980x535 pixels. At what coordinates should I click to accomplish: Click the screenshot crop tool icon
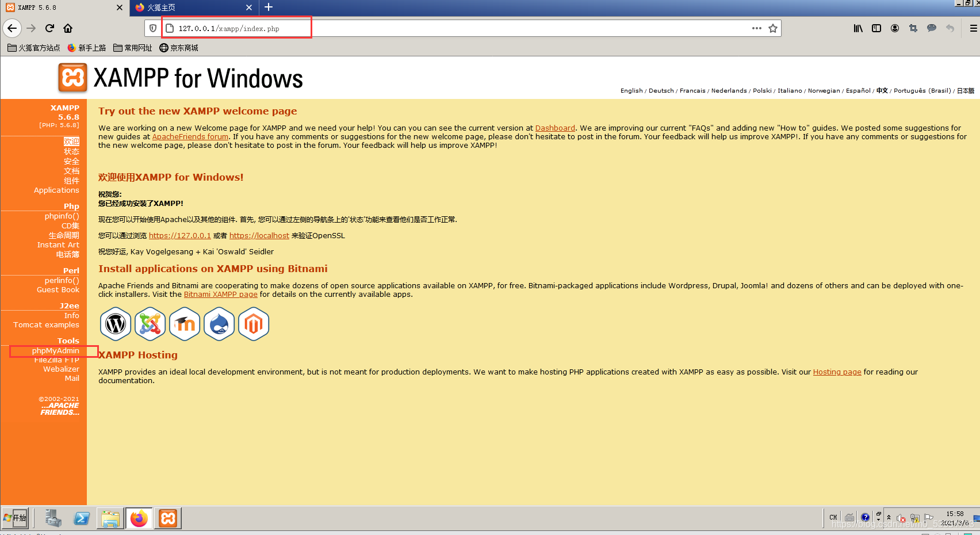tap(913, 28)
